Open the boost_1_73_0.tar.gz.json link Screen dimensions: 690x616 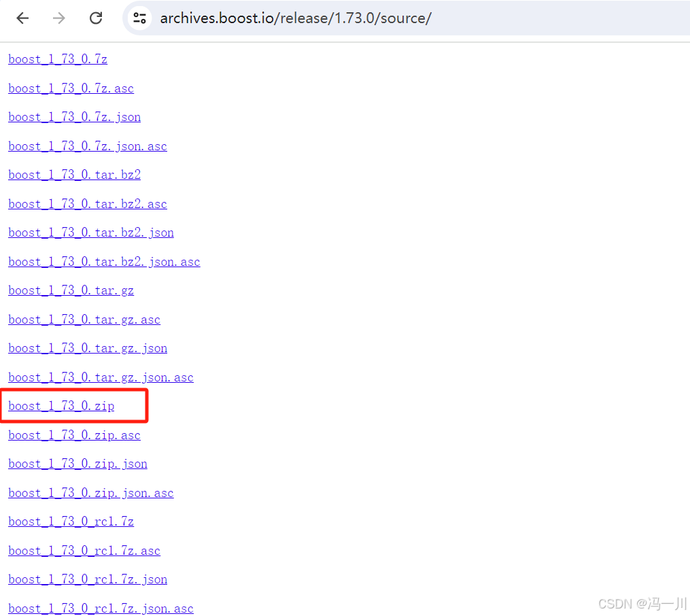88,349
